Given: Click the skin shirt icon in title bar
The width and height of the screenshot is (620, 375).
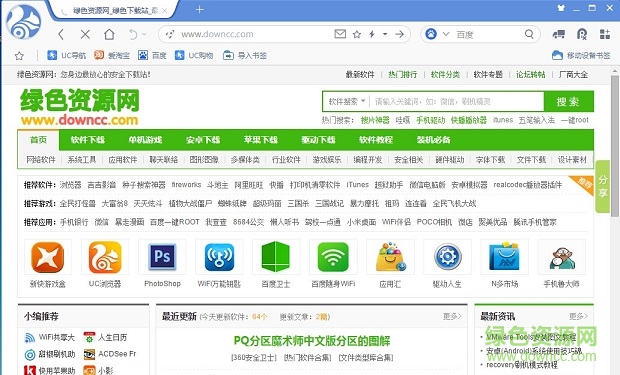Looking at the screenshot, I should click(561, 8).
